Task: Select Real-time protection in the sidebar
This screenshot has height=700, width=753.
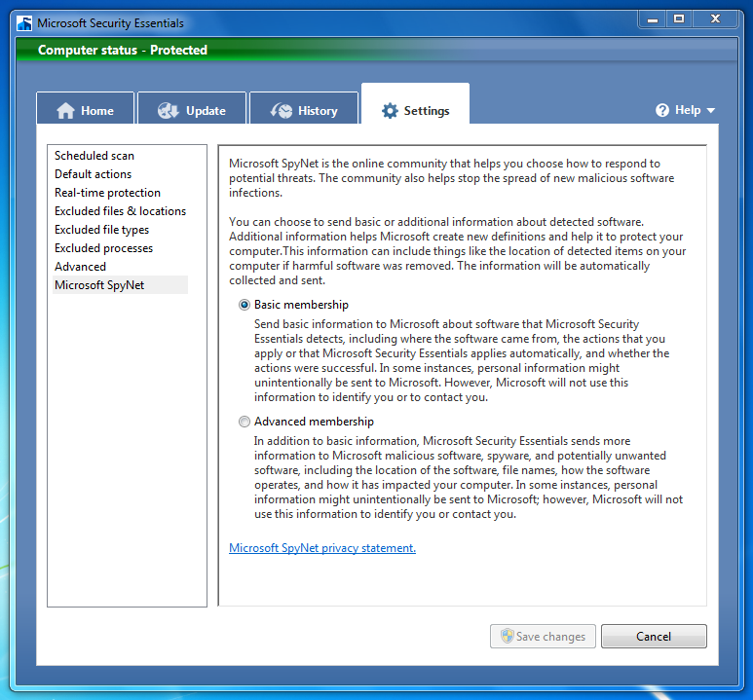Action: click(107, 193)
